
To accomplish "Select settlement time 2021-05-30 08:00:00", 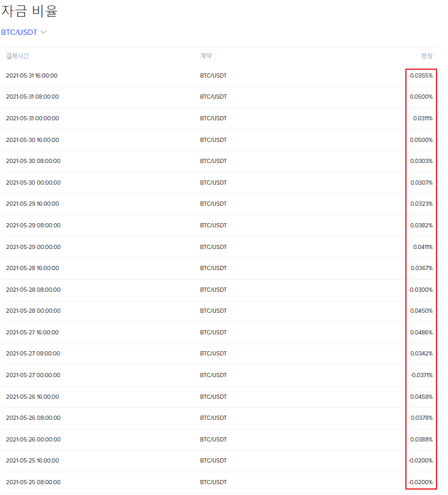I will click(x=33, y=161).
